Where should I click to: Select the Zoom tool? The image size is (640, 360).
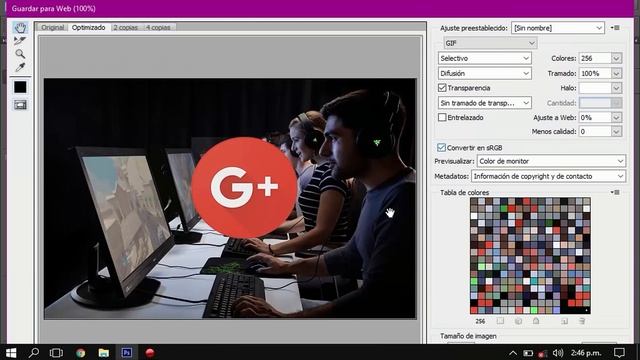point(20,54)
